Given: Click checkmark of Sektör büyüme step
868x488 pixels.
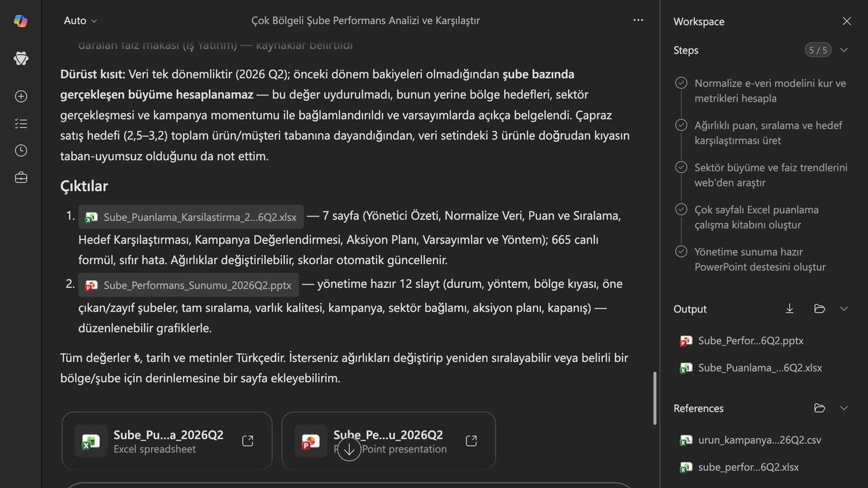Looking at the screenshot, I should (x=681, y=167).
